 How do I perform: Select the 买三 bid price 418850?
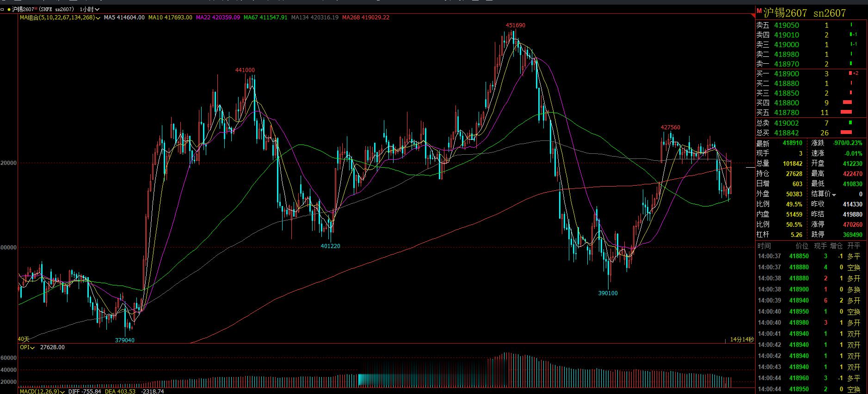(786, 93)
